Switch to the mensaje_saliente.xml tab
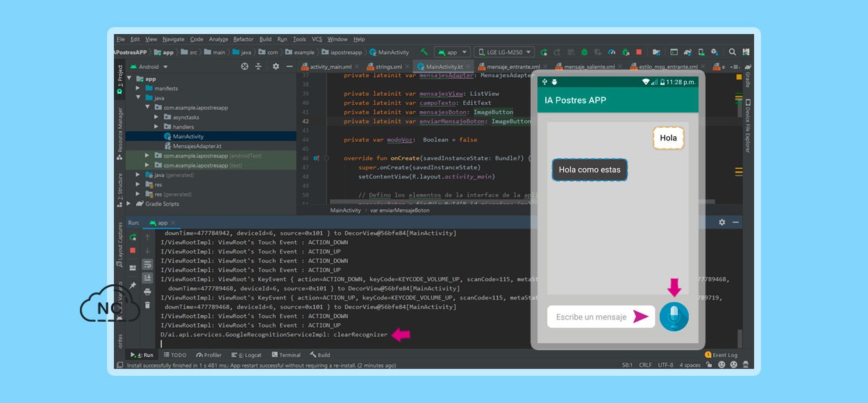 coord(589,67)
